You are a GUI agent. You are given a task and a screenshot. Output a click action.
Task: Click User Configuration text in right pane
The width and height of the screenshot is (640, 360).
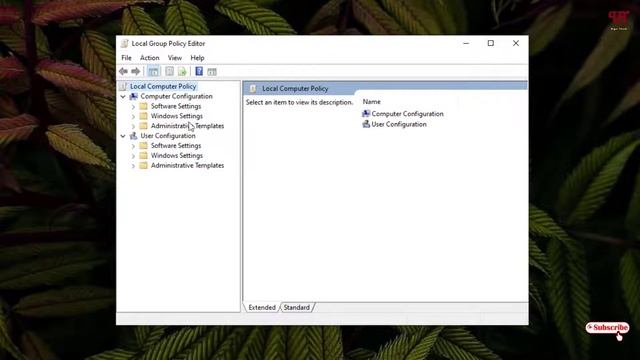coord(399,124)
